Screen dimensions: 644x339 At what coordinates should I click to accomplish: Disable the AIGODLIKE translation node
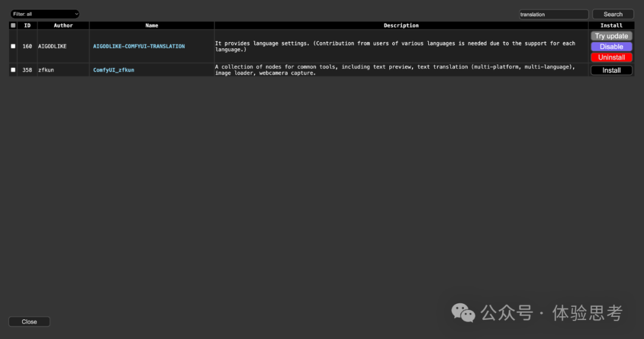611,47
